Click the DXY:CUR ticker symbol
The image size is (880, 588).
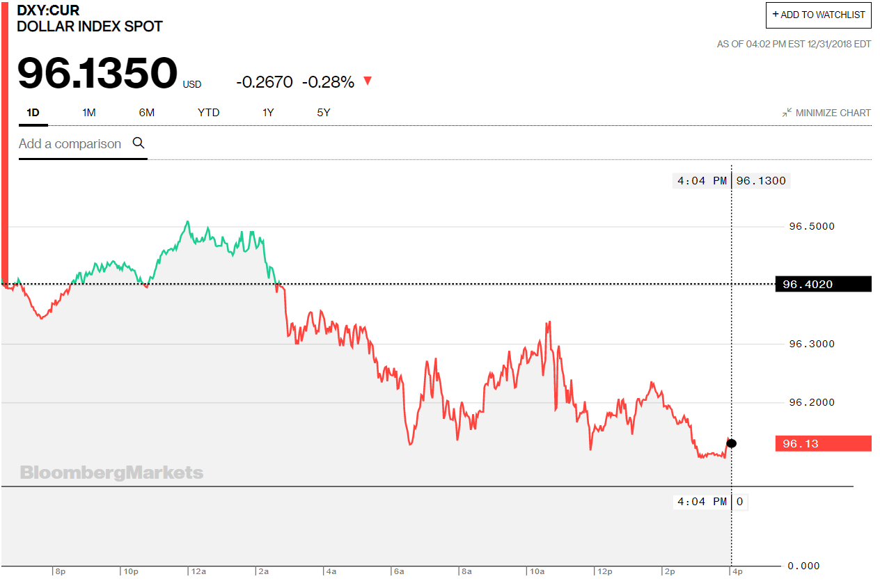[x=48, y=10]
